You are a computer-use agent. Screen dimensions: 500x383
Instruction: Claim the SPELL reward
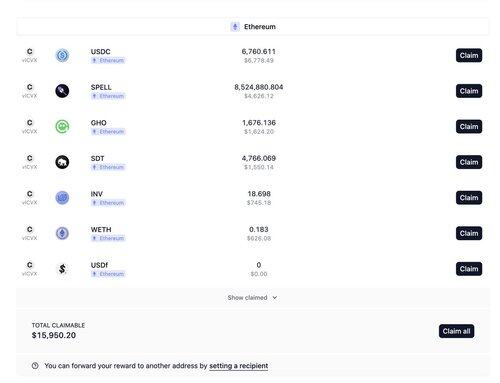469,91
